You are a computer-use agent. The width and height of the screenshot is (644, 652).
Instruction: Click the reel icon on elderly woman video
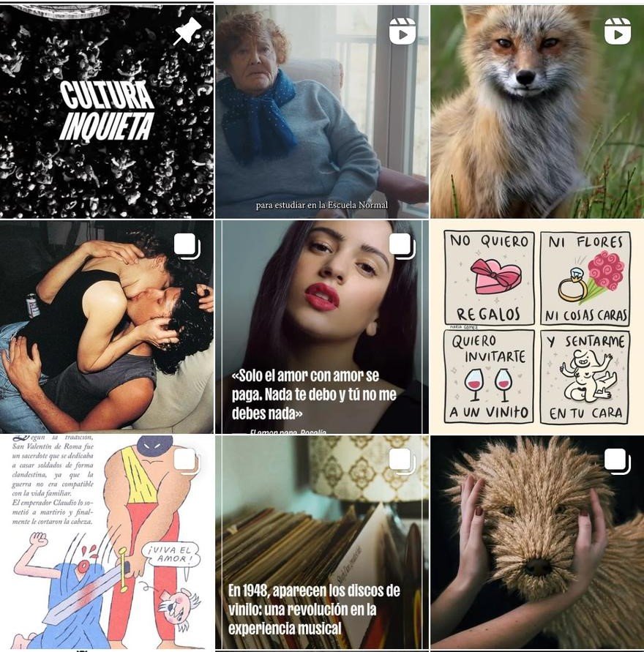click(x=402, y=31)
